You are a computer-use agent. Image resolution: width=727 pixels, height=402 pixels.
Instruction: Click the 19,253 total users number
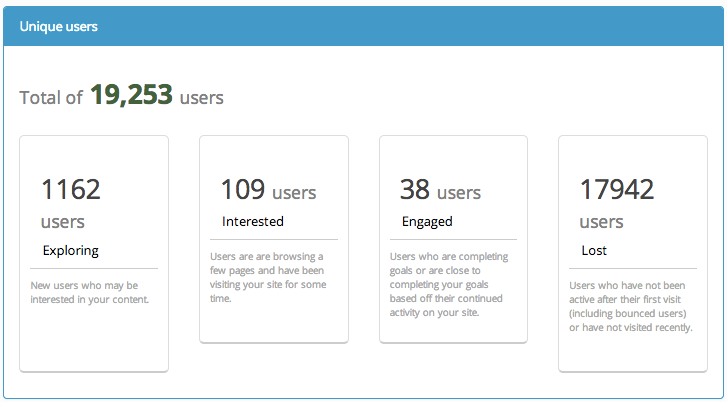[x=131, y=96]
